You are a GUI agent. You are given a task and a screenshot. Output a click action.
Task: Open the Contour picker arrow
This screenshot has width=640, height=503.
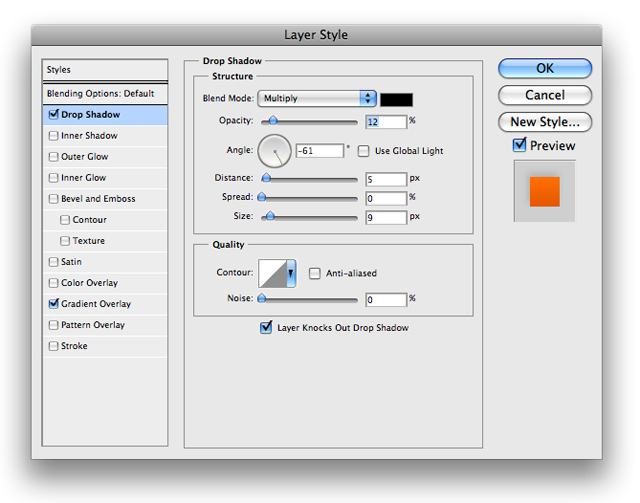pos(291,273)
